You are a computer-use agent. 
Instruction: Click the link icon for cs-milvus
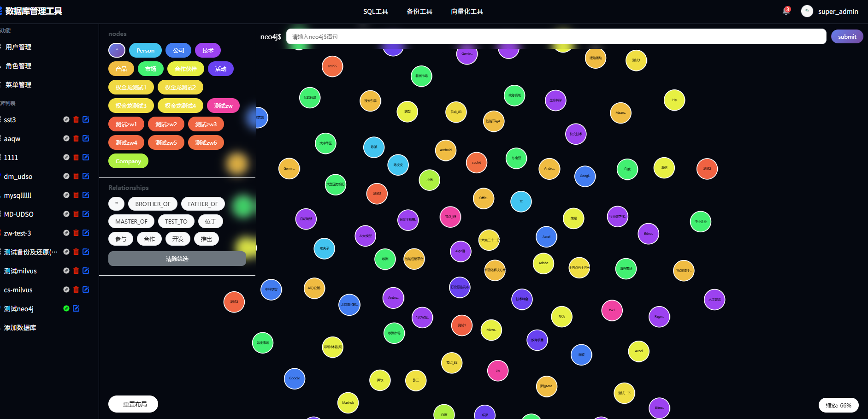click(66, 289)
